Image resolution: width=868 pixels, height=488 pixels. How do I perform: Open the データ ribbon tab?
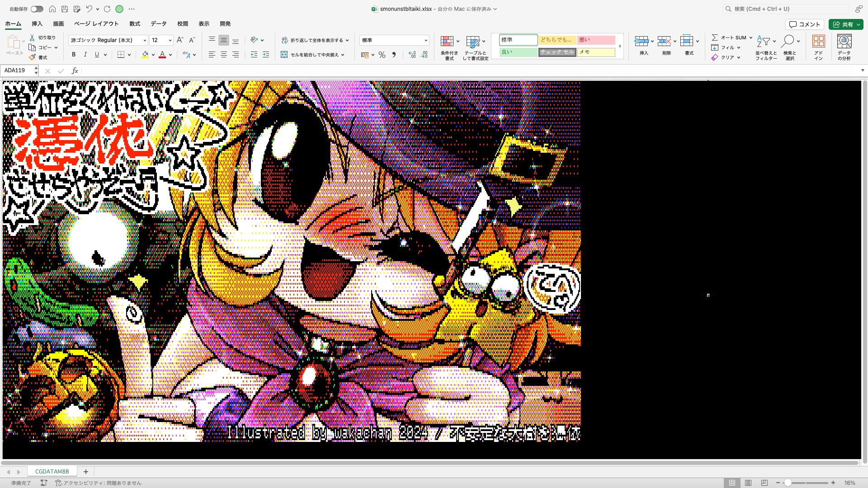[159, 24]
